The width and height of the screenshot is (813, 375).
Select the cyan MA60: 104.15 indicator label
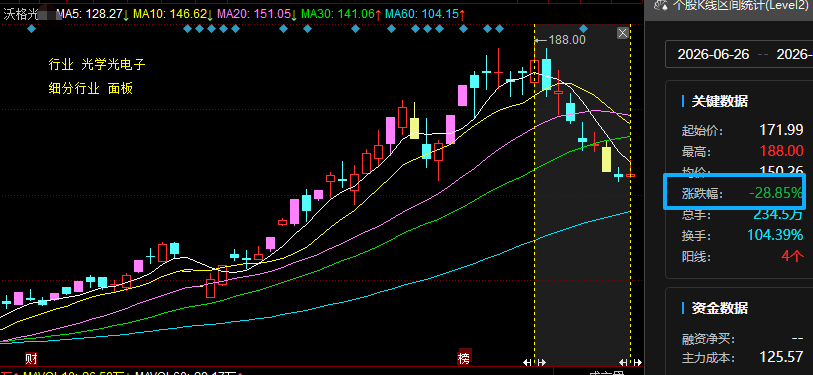[x=422, y=14]
